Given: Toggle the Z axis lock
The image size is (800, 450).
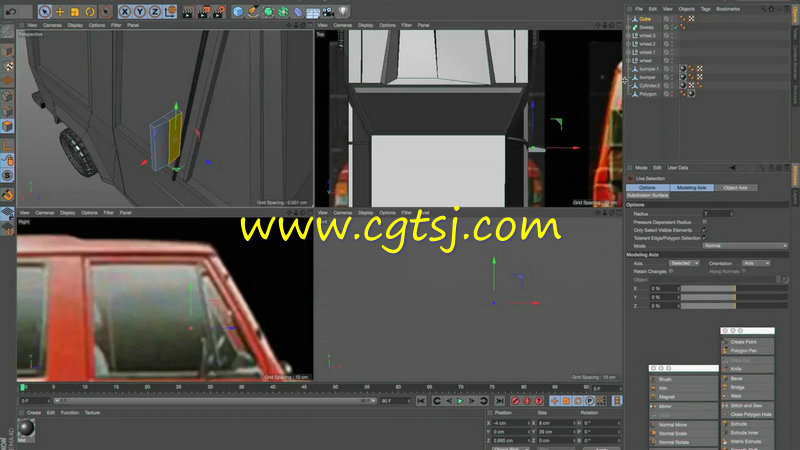Looking at the screenshot, I should pos(155,11).
